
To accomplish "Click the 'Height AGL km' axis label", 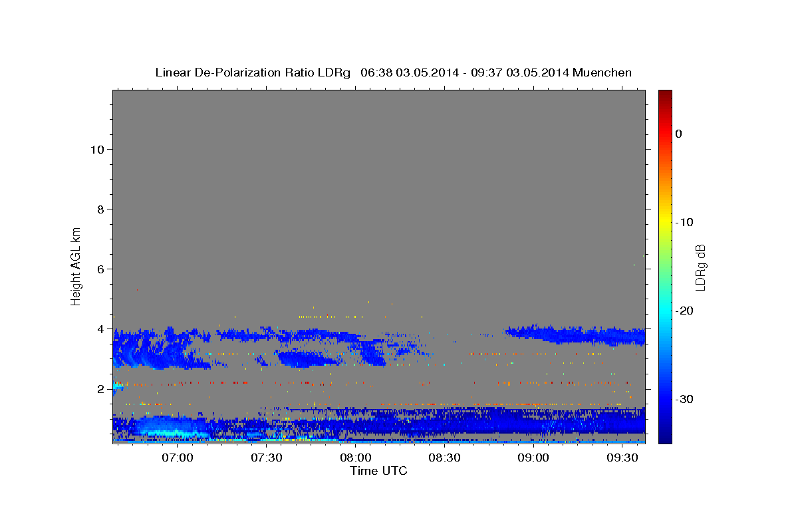I will coord(76,266).
